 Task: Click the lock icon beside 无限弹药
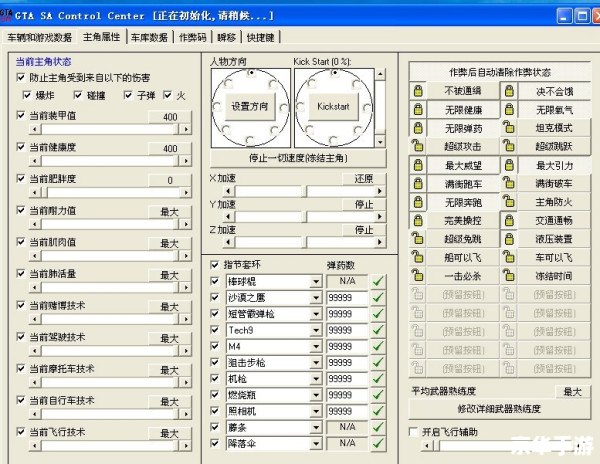coord(418,128)
